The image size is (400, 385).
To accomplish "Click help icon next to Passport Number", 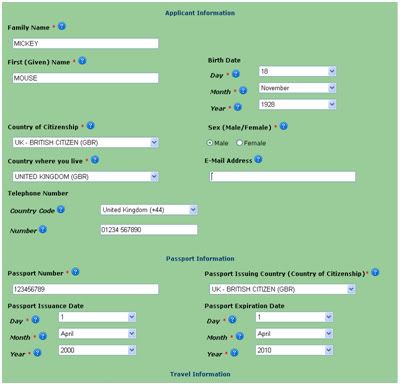I will 76,272.
